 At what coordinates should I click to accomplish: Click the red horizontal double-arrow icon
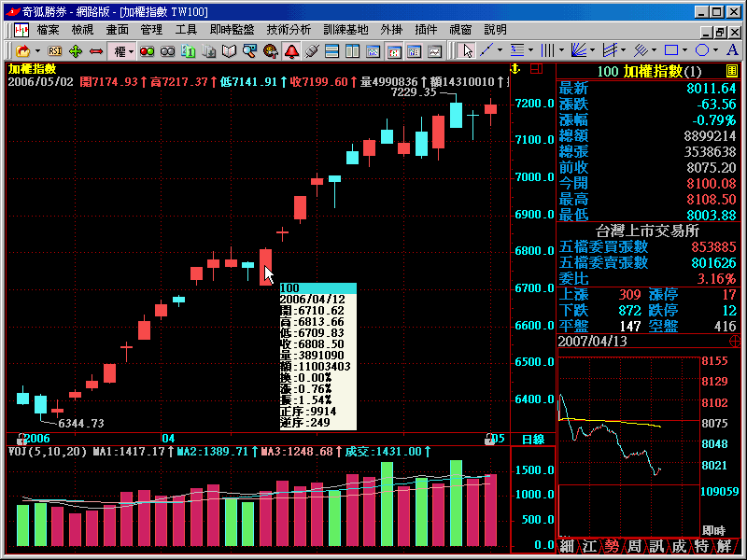click(96, 51)
